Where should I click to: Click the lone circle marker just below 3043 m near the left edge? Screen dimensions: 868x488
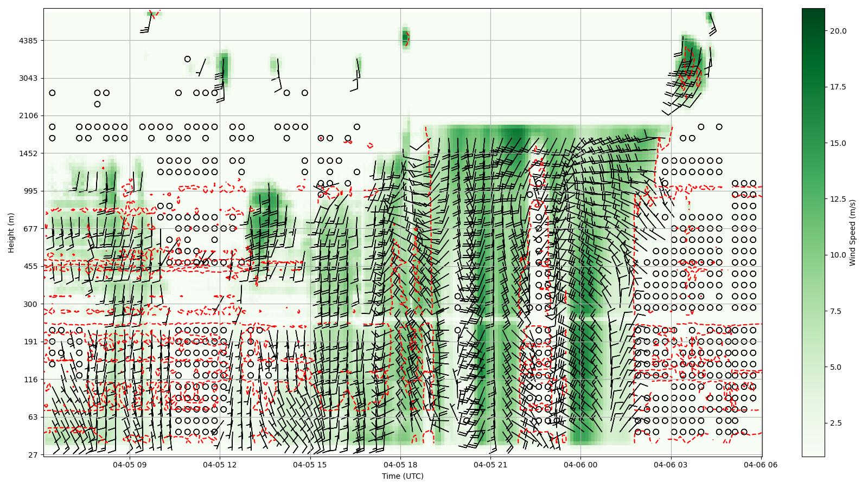52,93
